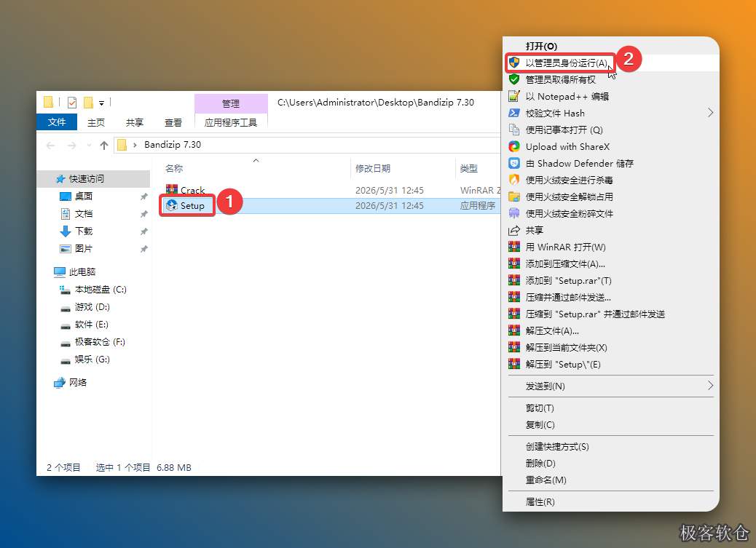Select 剪切(T) in context menu

(611, 408)
